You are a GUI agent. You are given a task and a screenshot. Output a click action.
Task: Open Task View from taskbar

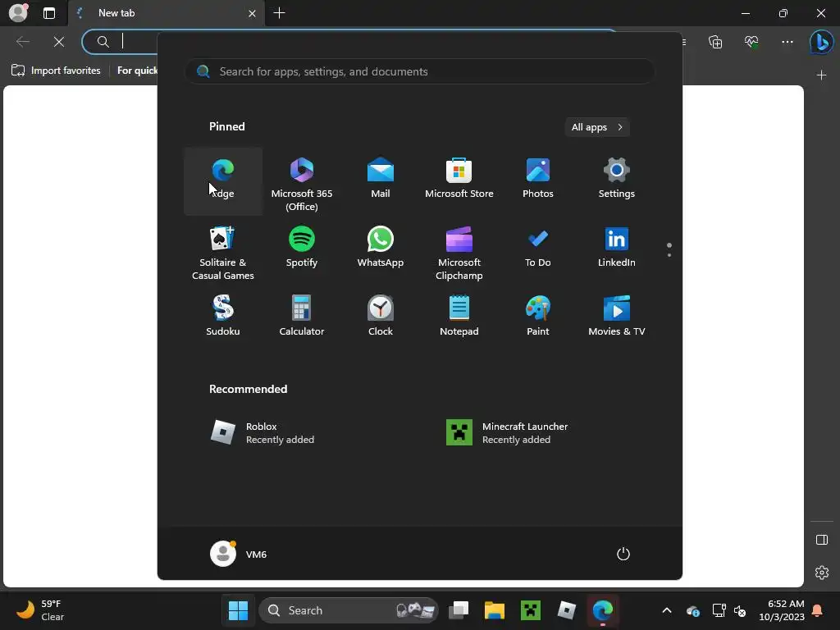point(459,609)
